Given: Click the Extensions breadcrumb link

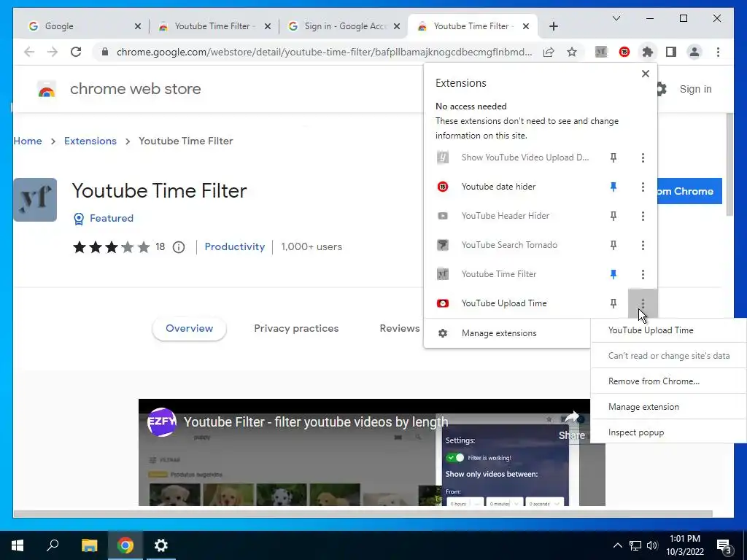Looking at the screenshot, I should coord(90,141).
